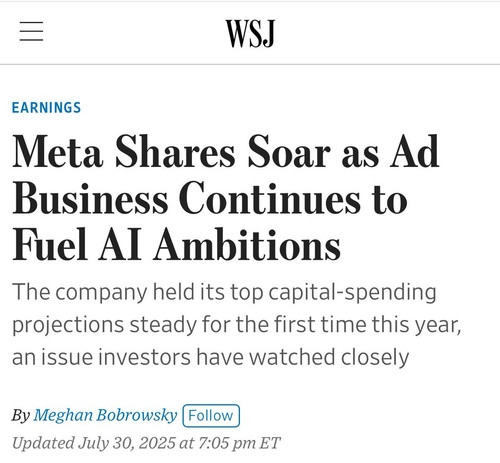Click the subheading line 'an issue investors have watched closely'
The width and height of the screenshot is (500, 463).
point(210,357)
